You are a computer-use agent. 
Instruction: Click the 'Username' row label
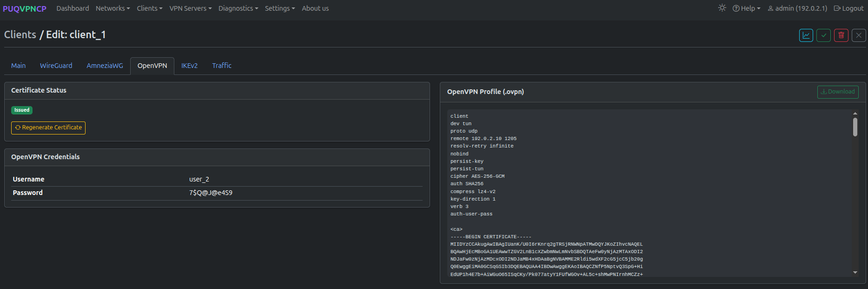coord(29,179)
